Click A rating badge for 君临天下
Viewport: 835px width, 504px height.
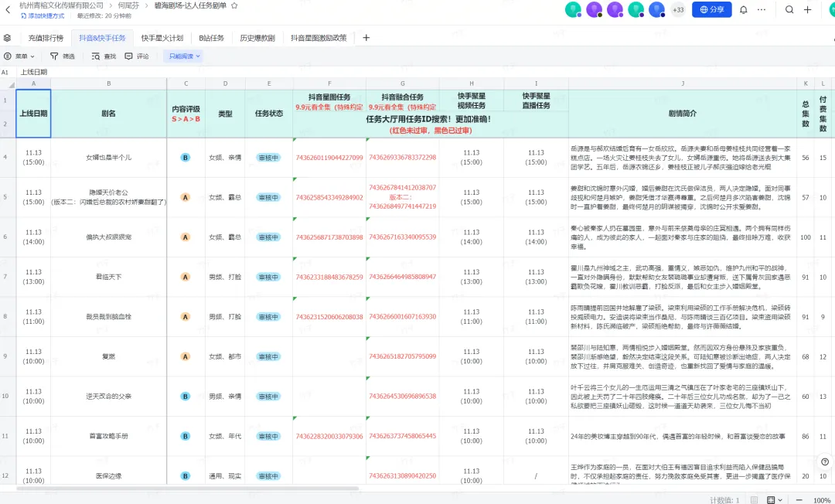pyautogui.click(x=186, y=277)
